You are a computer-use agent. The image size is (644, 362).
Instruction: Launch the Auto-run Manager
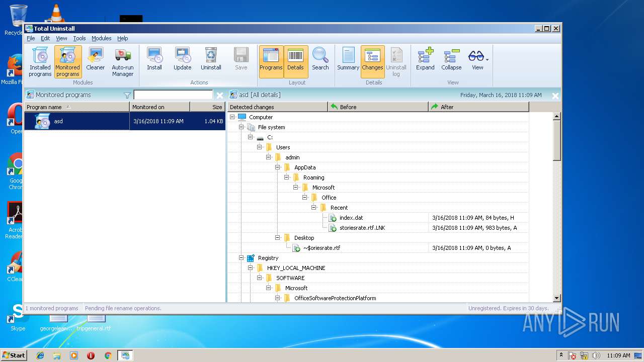123,62
